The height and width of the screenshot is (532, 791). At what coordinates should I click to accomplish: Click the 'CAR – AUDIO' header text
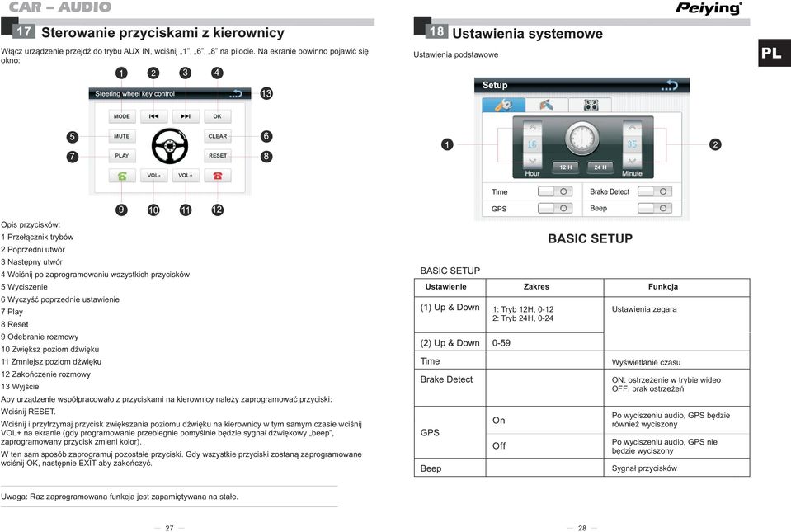click(60, 7)
